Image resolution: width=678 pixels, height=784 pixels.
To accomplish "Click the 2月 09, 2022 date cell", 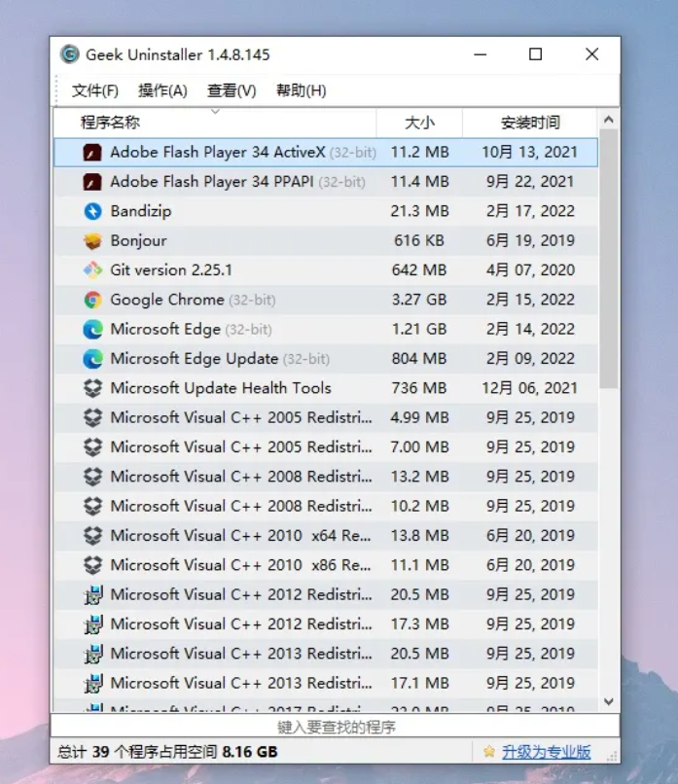I will pos(530,359).
